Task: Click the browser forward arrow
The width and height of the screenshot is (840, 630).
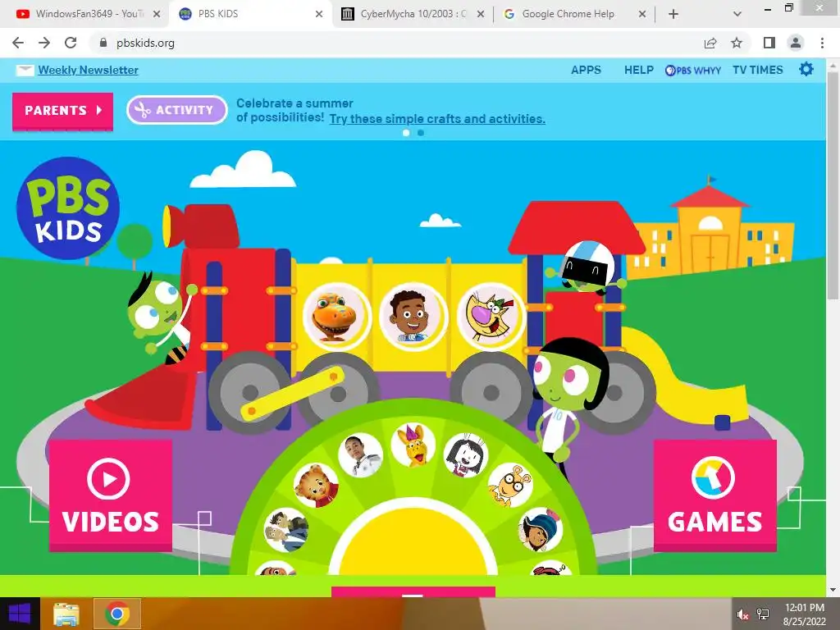Action: (x=44, y=43)
